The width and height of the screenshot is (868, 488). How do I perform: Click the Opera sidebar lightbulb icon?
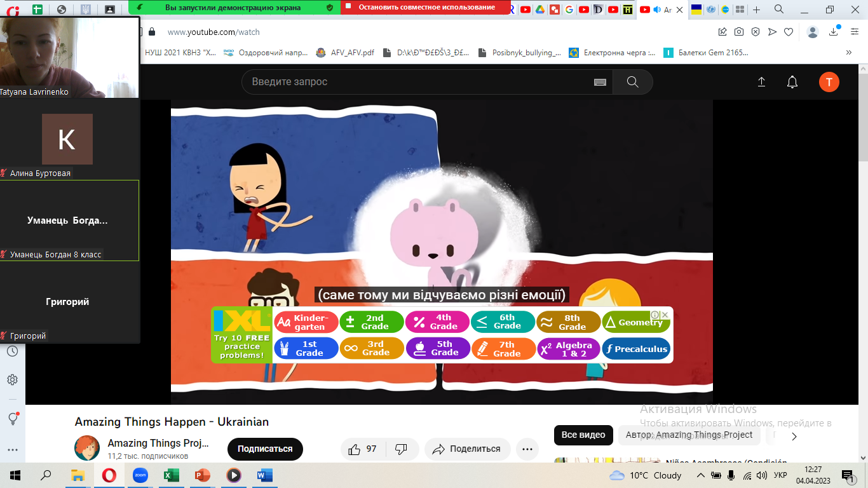coord(12,419)
